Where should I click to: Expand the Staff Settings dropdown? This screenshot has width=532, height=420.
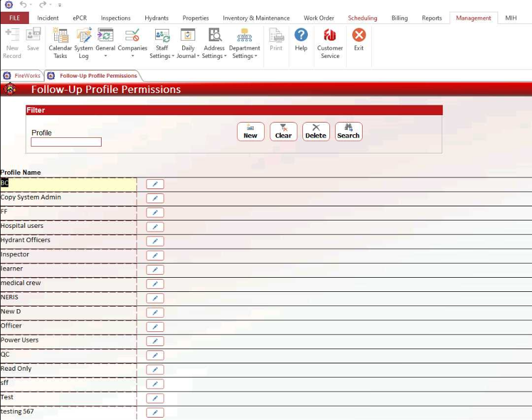[162, 52]
